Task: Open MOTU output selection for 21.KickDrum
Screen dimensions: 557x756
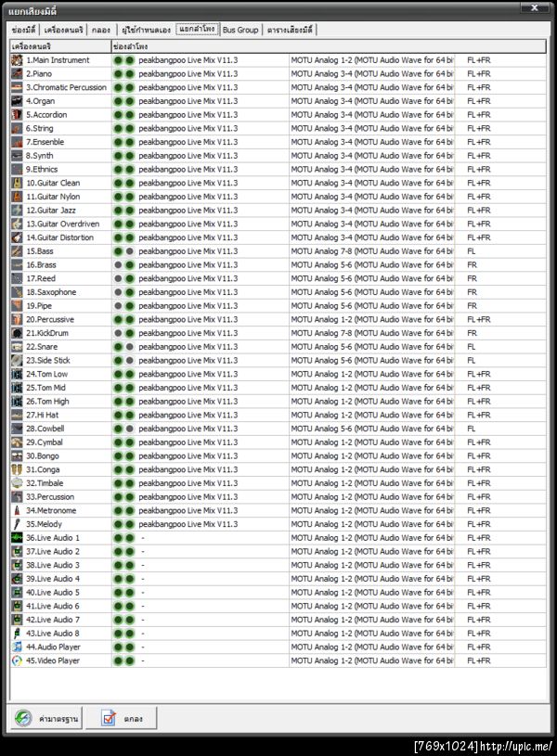Action: 371,333
